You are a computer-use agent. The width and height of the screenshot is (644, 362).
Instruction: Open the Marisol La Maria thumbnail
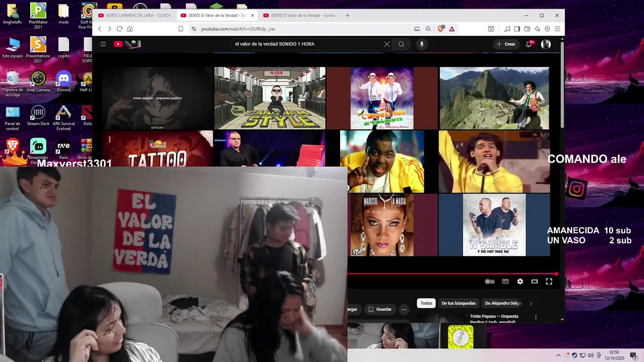click(x=392, y=225)
